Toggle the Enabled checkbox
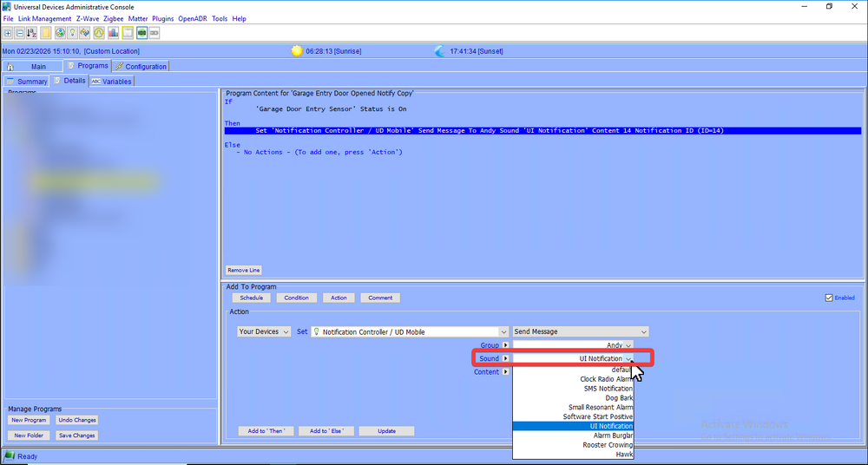The image size is (868, 465). (829, 298)
